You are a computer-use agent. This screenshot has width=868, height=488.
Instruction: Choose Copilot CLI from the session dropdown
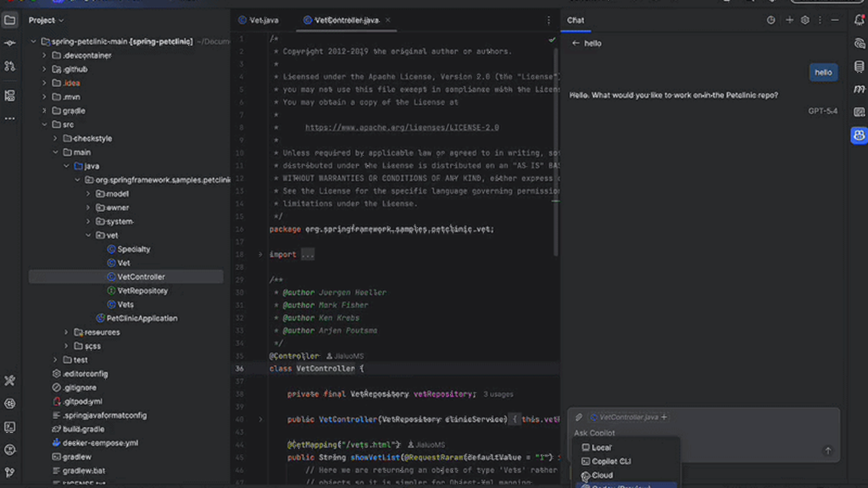coord(626,462)
